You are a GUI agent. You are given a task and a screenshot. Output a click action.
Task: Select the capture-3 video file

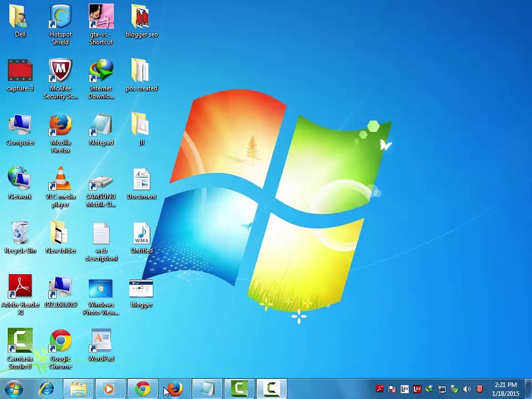20,75
